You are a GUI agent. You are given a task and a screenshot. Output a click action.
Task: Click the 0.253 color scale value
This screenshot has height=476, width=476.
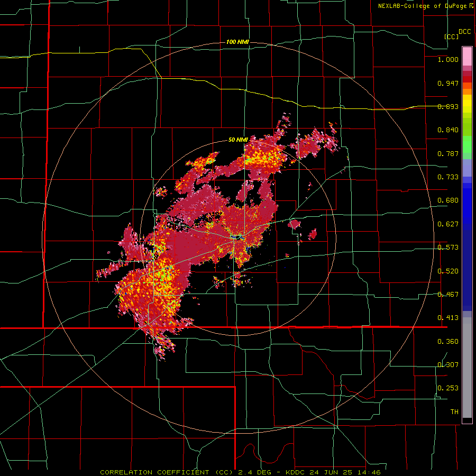tap(448, 388)
